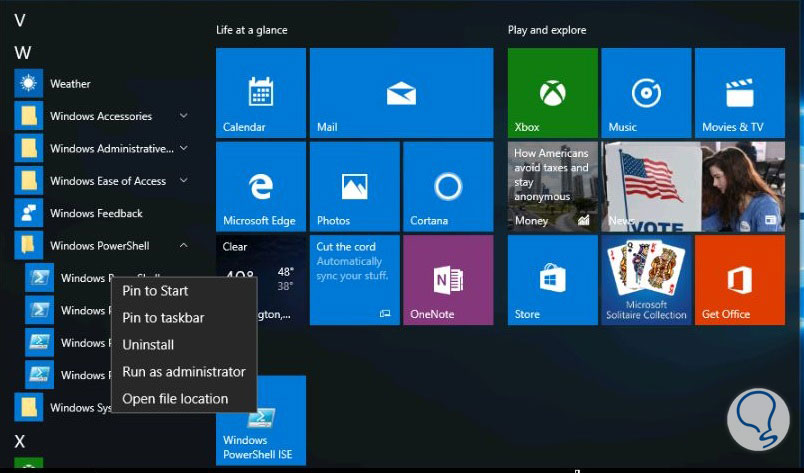Open the Money news tile
804x473 pixels.
point(553,187)
